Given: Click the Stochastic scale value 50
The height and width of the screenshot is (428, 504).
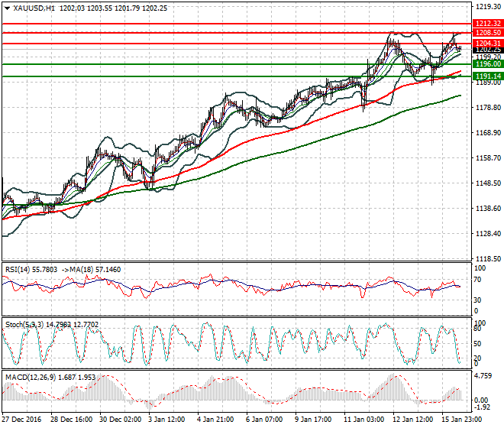Looking at the screenshot, I should coord(478,344).
